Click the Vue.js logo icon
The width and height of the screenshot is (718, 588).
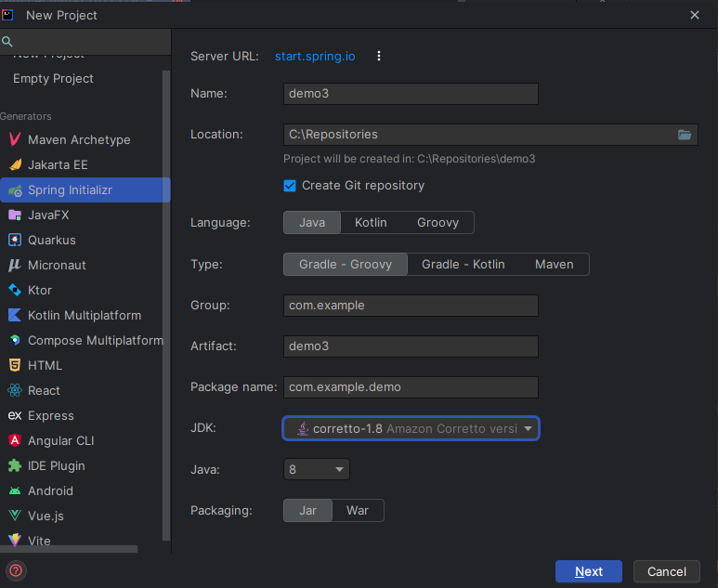[x=15, y=516]
